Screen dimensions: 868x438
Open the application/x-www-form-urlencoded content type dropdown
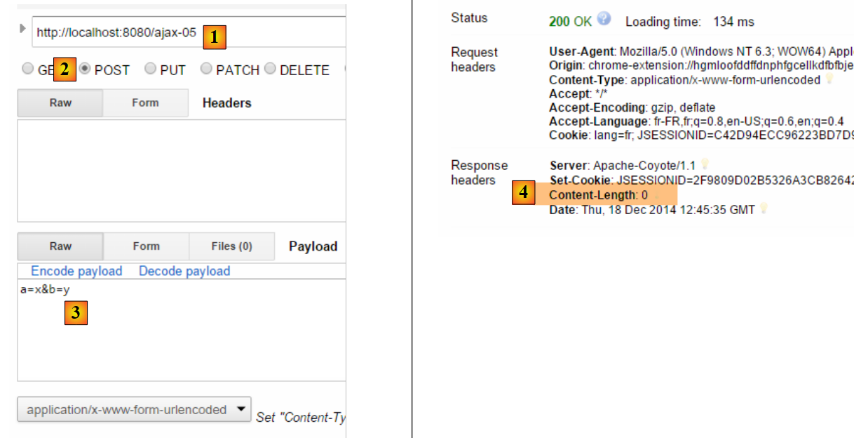134,409
